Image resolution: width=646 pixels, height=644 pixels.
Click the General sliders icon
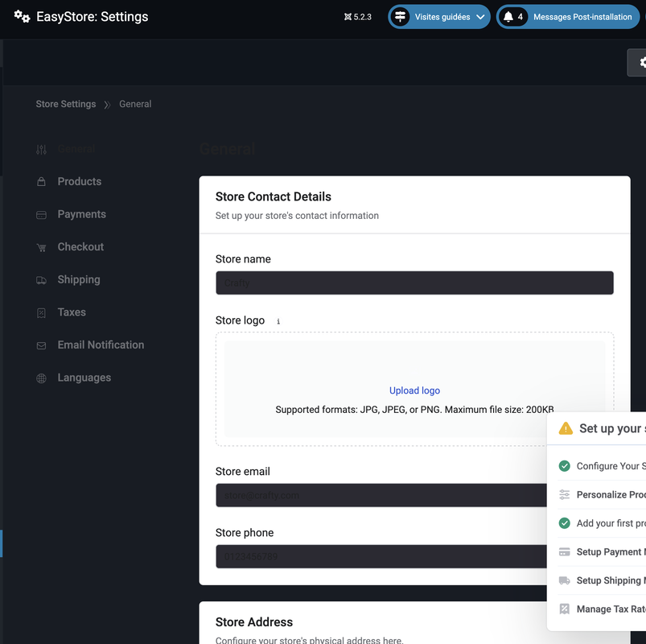41,150
